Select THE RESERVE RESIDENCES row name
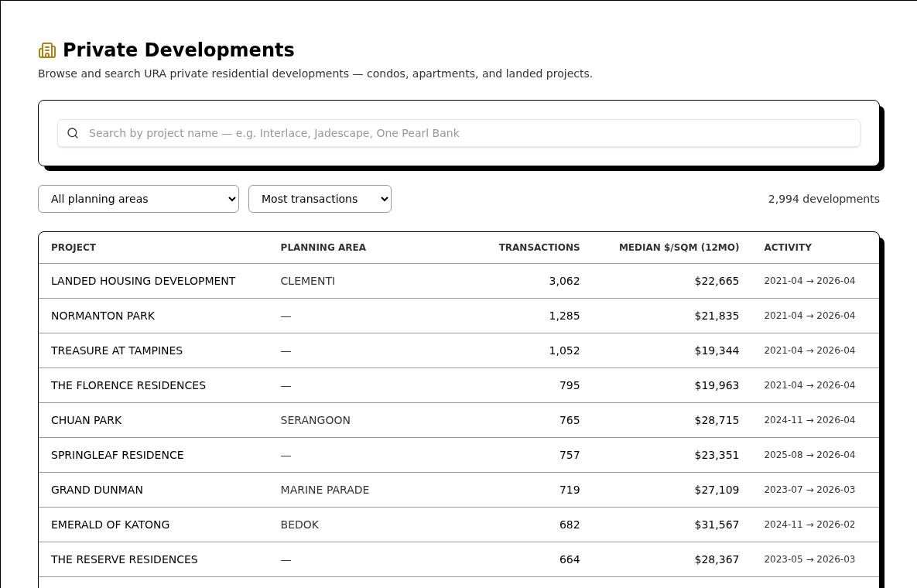This screenshot has width=917, height=588. click(125, 560)
